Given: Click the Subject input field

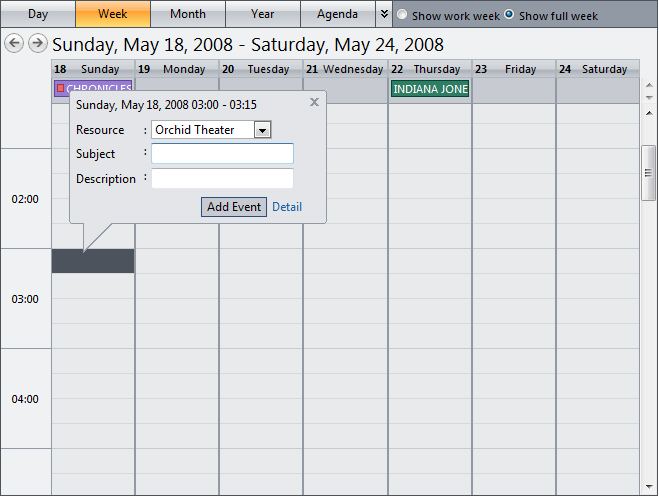Looking at the screenshot, I should coord(222,154).
